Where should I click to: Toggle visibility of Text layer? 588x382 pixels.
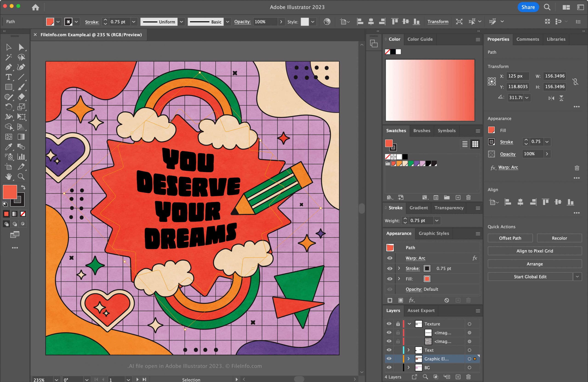click(388, 350)
